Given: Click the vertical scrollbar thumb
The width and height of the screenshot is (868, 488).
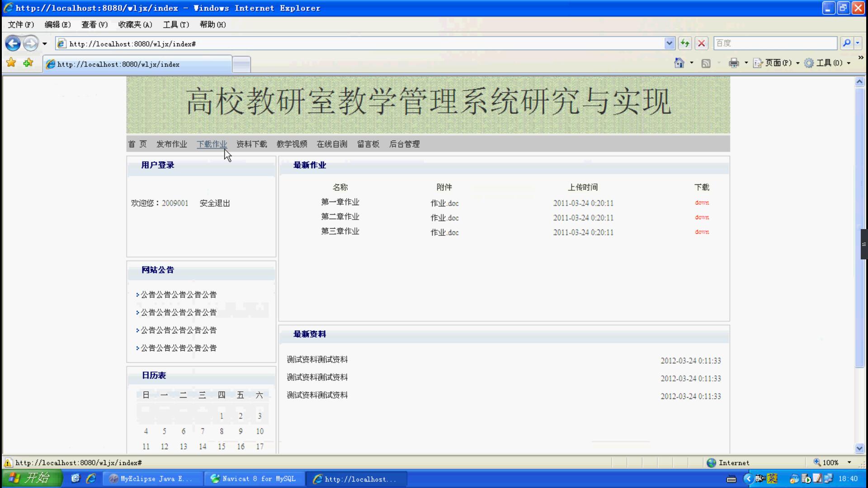Looking at the screenshot, I should point(860,227).
